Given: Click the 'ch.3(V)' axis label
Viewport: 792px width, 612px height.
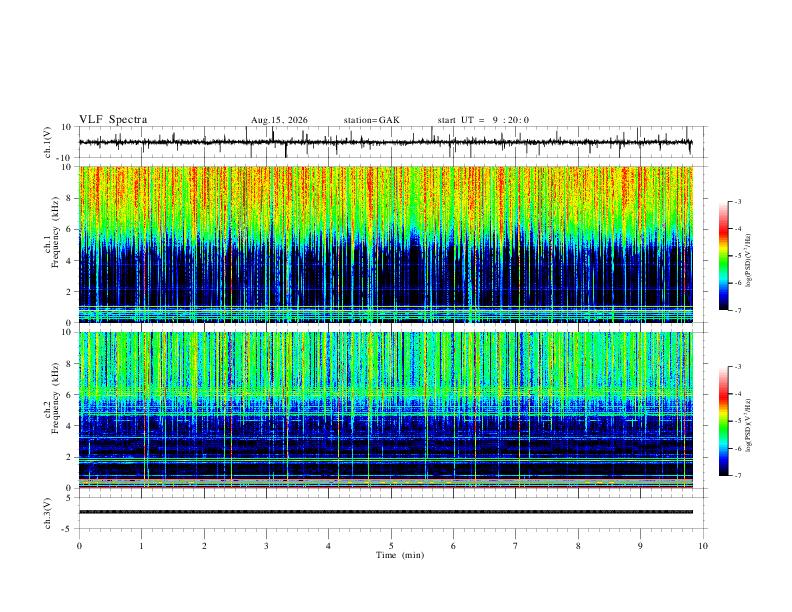Looking at the screenshot, I should (48, 513).
